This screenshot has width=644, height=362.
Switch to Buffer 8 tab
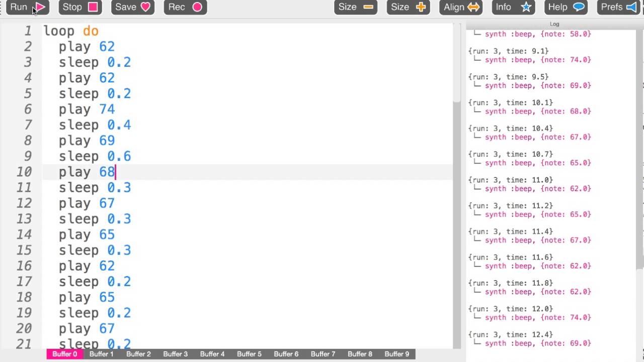point(360,354)
